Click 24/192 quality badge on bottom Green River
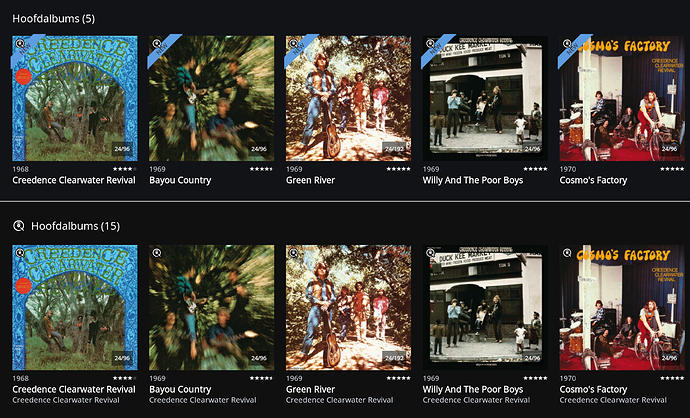The image size is (690, 418). click(395, 358)
